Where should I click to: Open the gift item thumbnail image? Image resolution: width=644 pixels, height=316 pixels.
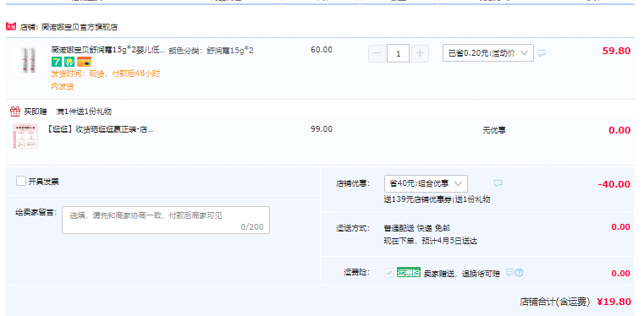25,136
